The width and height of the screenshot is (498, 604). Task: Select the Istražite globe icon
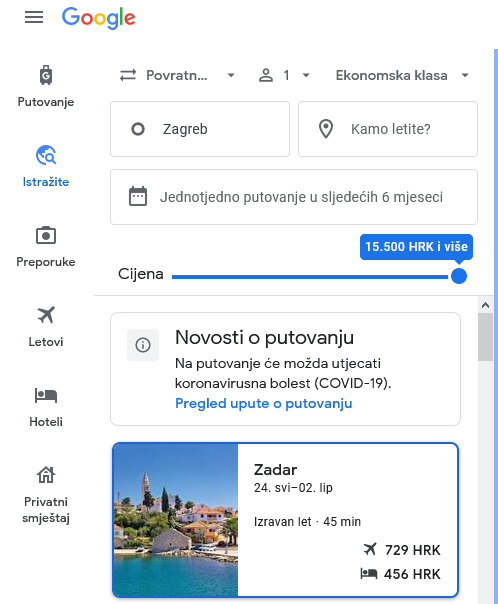tap(46, 155)
